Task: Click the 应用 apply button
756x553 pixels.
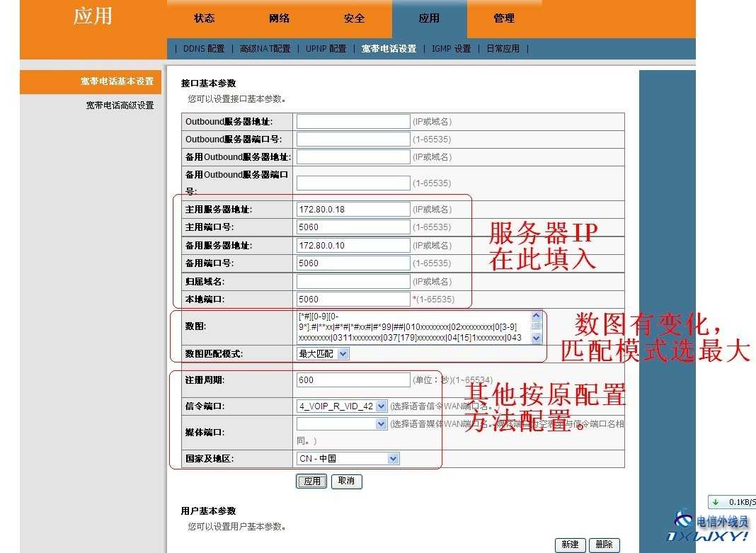Action: coord(311,481)
